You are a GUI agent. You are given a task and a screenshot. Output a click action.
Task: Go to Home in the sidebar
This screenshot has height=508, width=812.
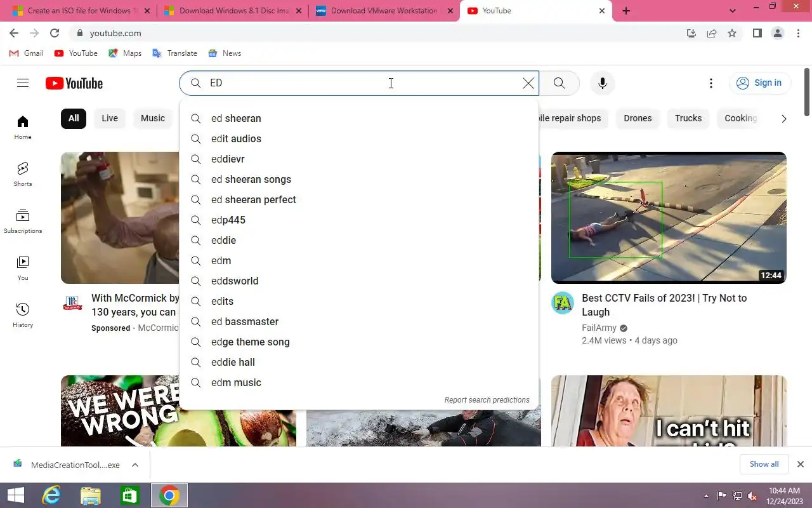(x=23, y=128)
